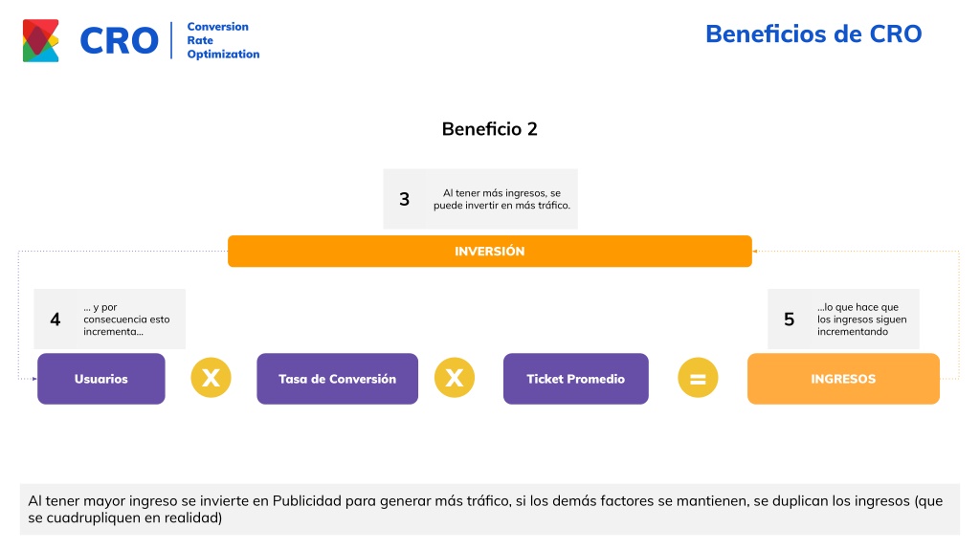Click the Beneficios de CRO title
Image resolution: width=980 pixels, height=551 pixels.
click(813, 33)
